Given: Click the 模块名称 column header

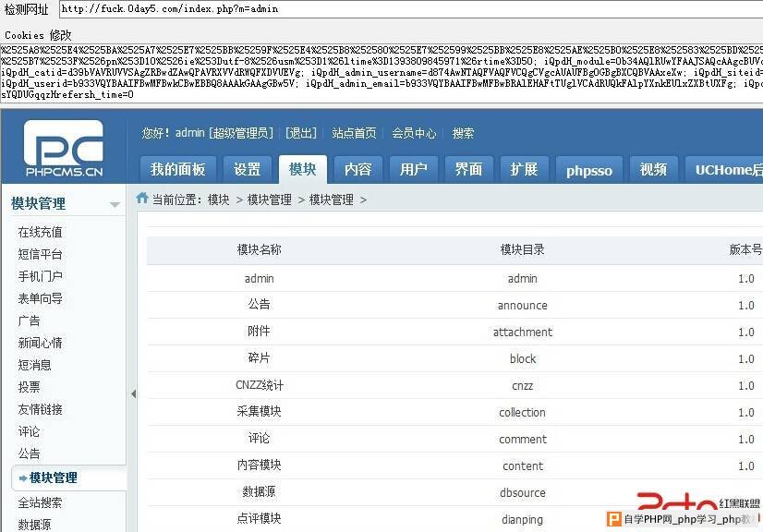Looking at the screenshot, I should 259,249.
